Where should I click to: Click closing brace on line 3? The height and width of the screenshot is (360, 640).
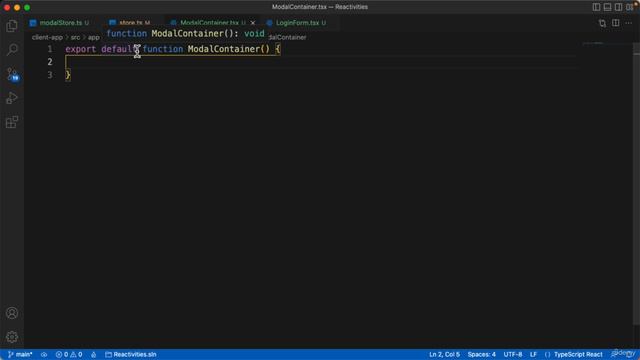(68, 75)
